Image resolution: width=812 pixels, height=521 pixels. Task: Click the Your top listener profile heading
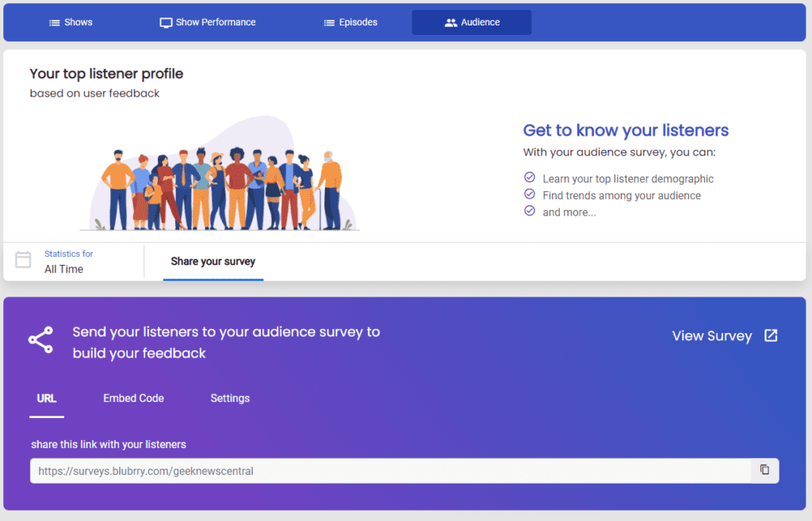point(106,74)
